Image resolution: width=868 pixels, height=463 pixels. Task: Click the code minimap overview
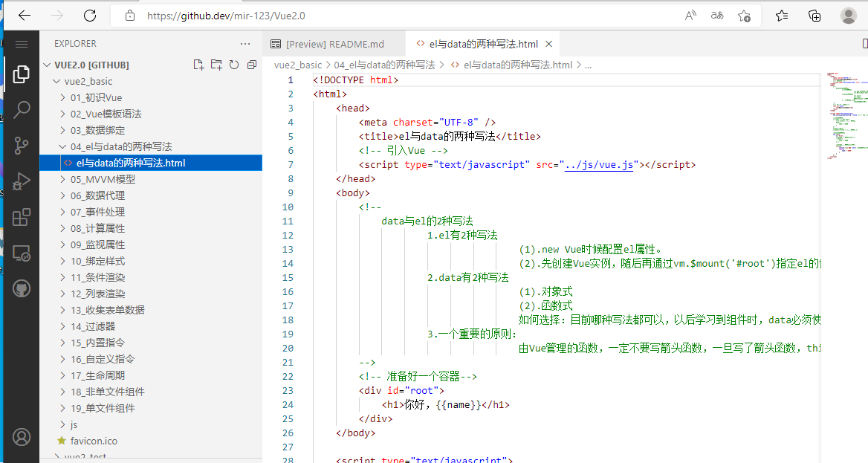tap(846, 115)
